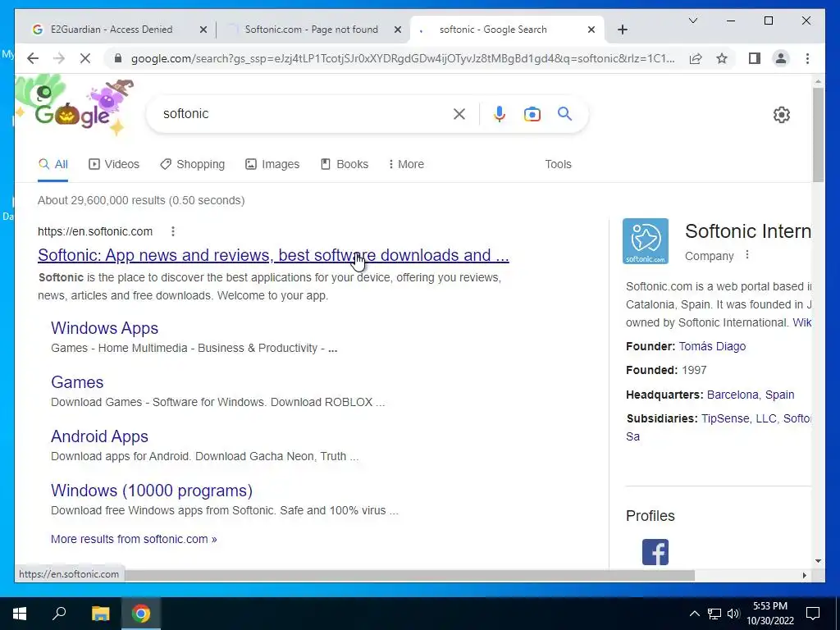This screenshot has height=630, width=840.
Task: Open the browser side panel icon
Action: (755, 58)
